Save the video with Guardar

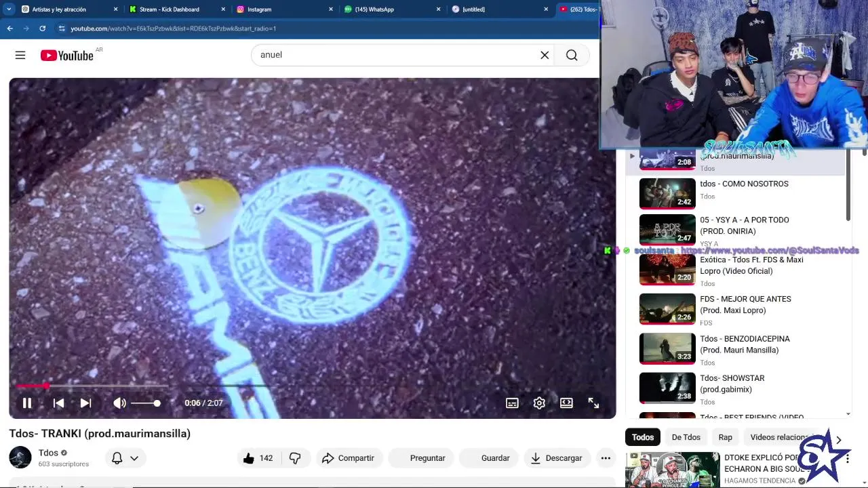click(489, 458)
